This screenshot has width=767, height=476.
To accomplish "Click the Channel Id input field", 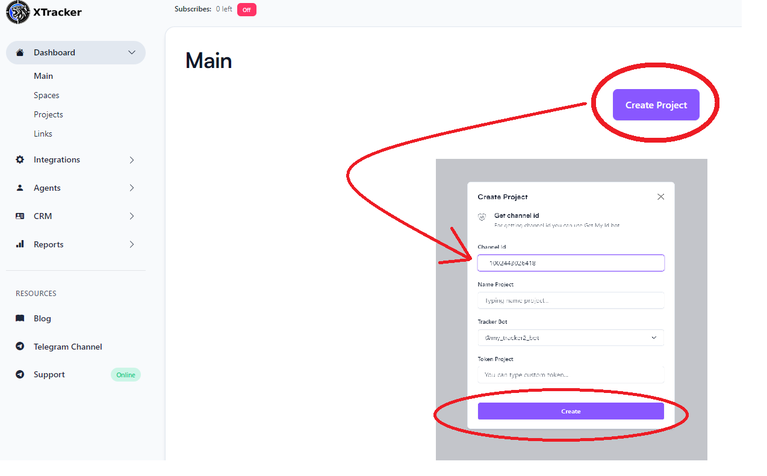I will (570, 263).
